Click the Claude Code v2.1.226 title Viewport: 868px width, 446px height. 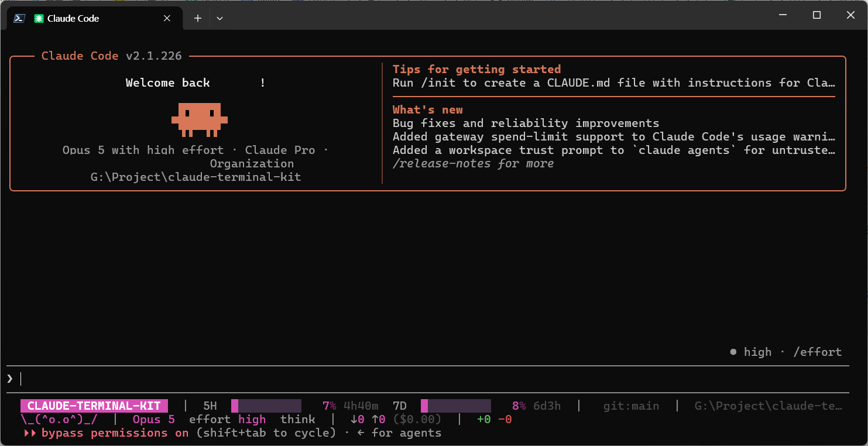[112, 56]
